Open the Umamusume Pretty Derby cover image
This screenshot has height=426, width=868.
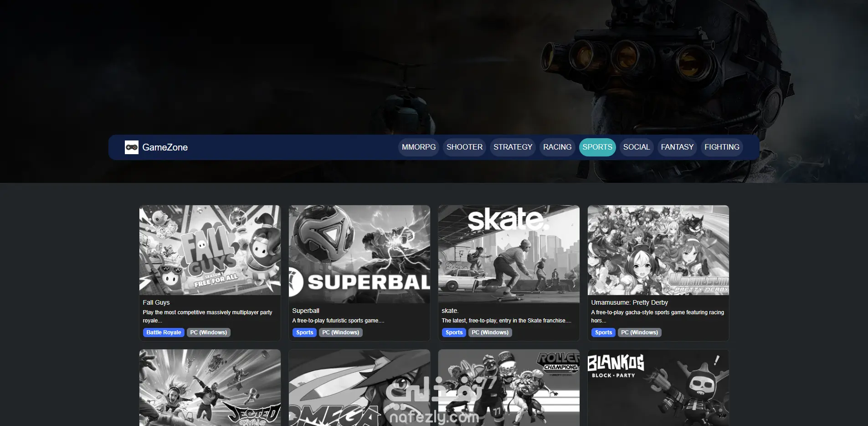(658, 250)
